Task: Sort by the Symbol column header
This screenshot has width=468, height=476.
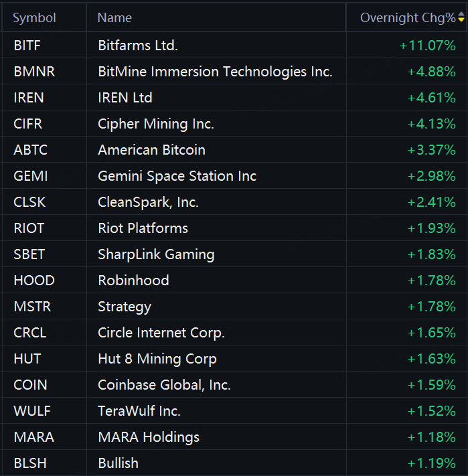Action: [x=34, y=18]
